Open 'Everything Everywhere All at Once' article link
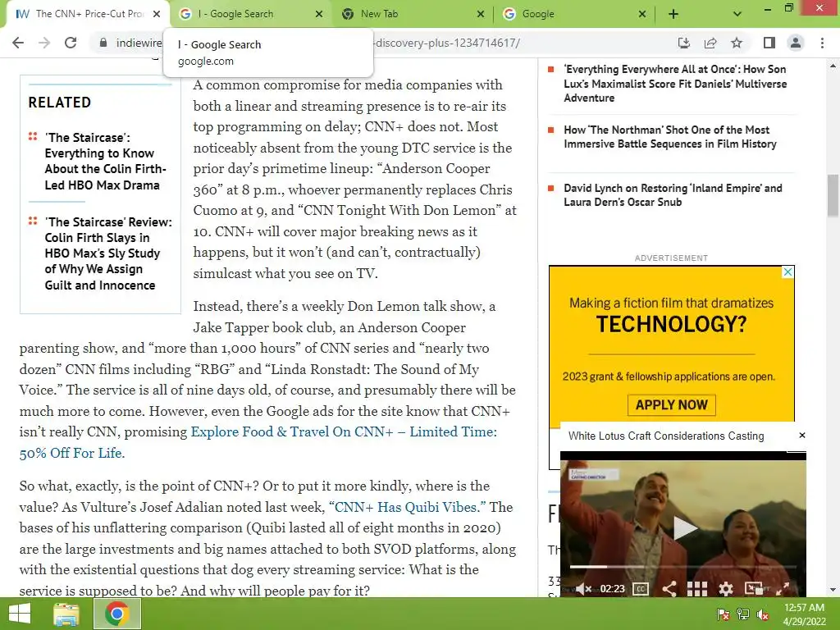Image resolution: width=840 pixels, height=630 pixels. pos(675,84)
